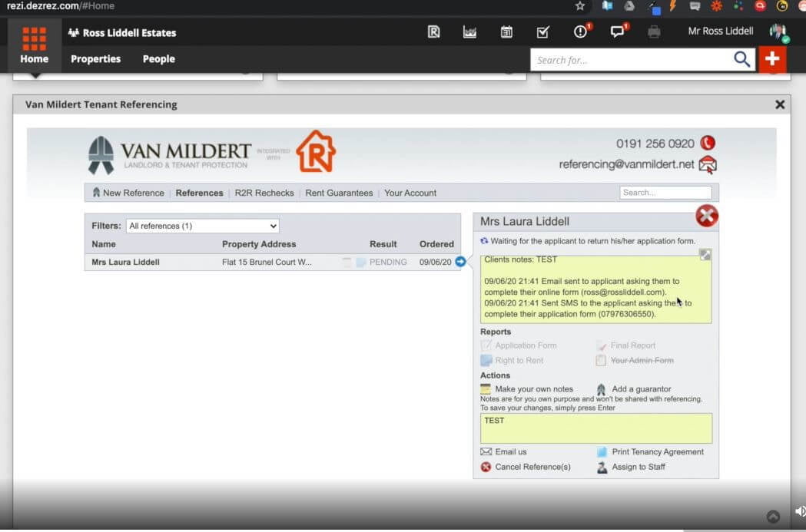
Task: Click the TEST notes text area
Action: tap(596, 428)
